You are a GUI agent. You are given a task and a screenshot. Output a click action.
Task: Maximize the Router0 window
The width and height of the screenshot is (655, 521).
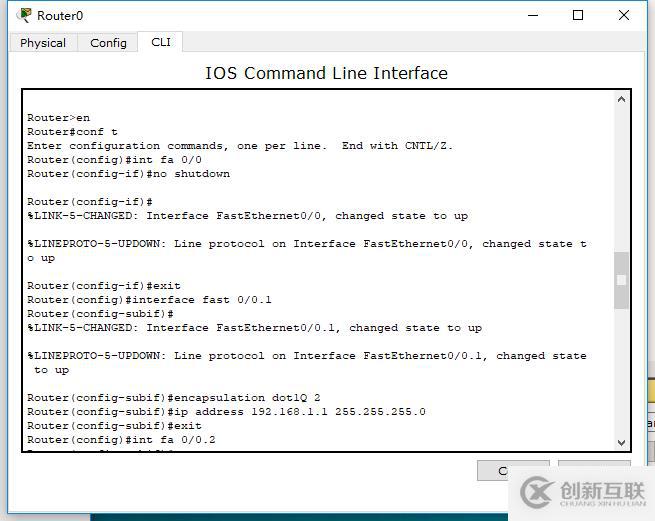pyautogui.click(x=578, y=16)
